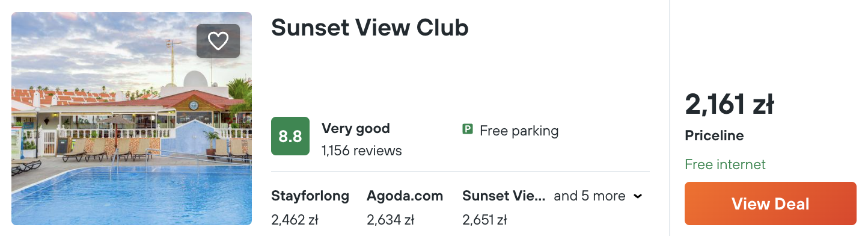
Task: Save hotel with the heart icon
Action: [218, 41]
